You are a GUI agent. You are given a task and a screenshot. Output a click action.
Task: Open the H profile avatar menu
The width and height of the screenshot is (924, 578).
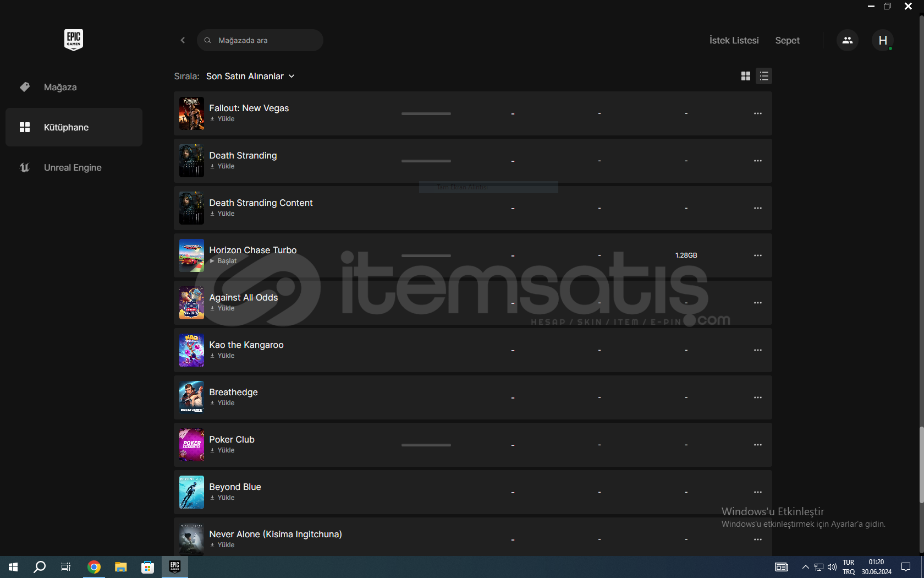883,40
